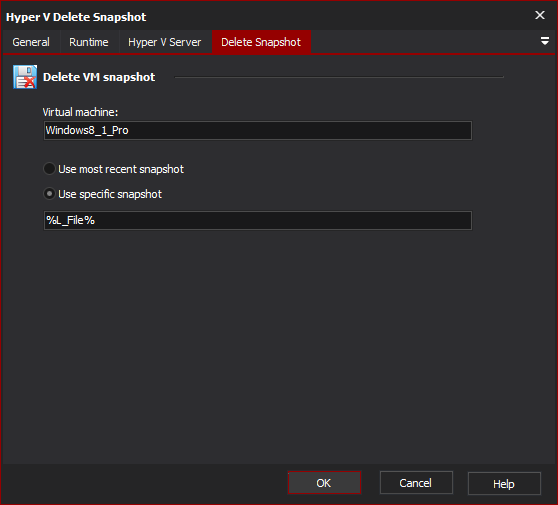The height and width of the screenshot is (505, 558).
Task: Click the empty panel area below the snapshot field
Action: [x=279, y=345]
